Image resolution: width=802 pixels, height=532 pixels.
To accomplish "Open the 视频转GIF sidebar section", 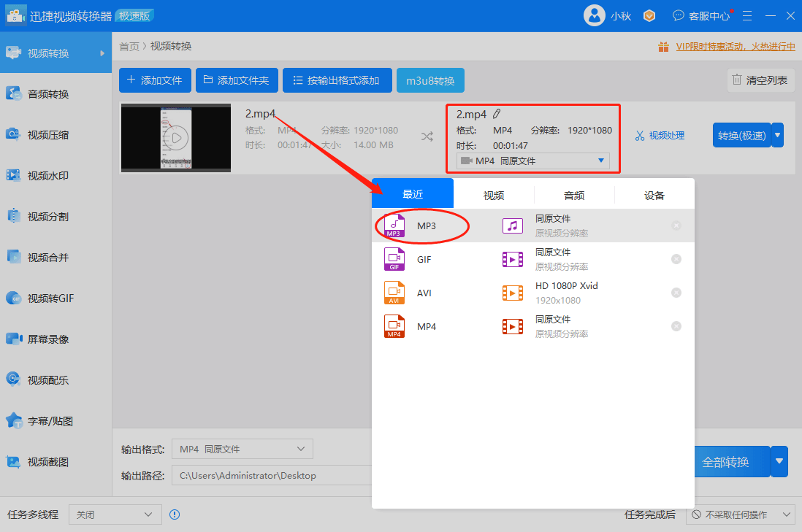I will tap(56, 298).
